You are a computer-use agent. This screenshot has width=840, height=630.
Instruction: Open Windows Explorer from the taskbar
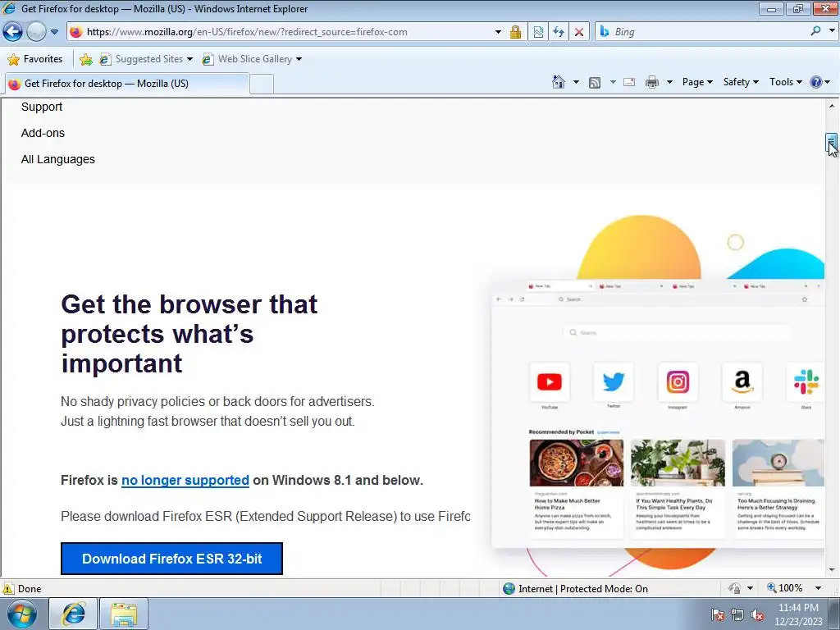(x=124, y=614)
